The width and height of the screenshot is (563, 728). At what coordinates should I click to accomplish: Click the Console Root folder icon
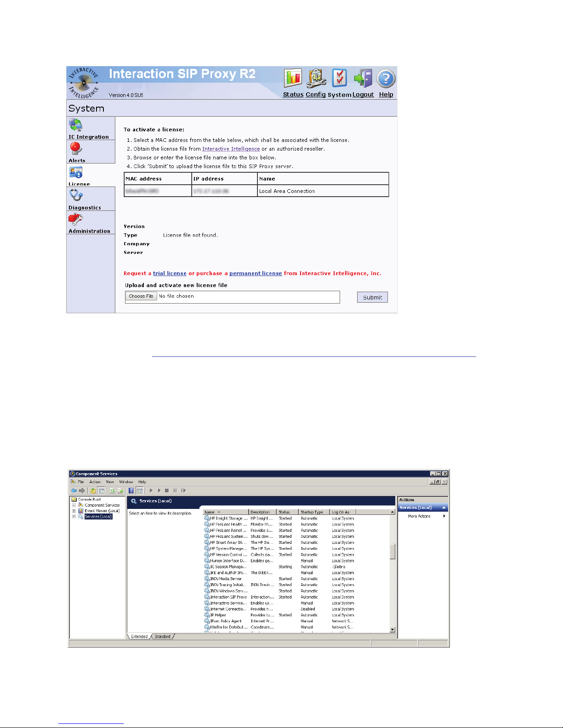pyautogui.click(x=74, y=499)
